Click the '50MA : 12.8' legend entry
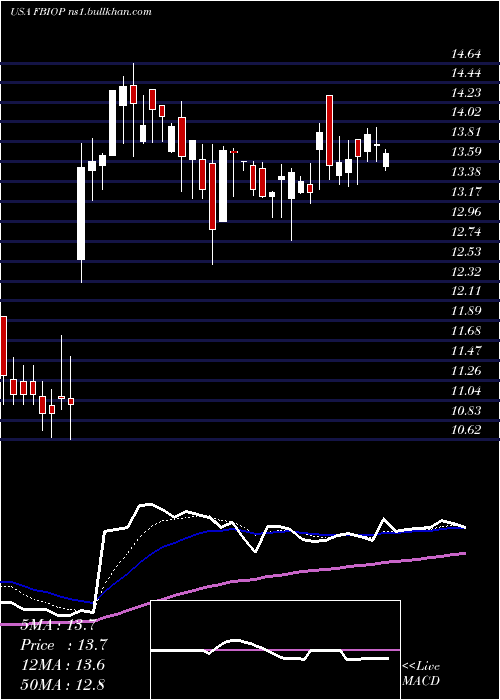The height and width of the screenshot is (700, 500). point(62,685)
